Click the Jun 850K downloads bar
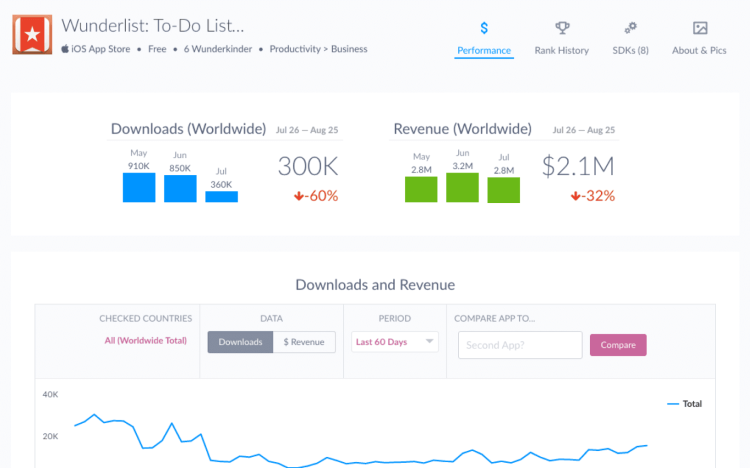 180,188
